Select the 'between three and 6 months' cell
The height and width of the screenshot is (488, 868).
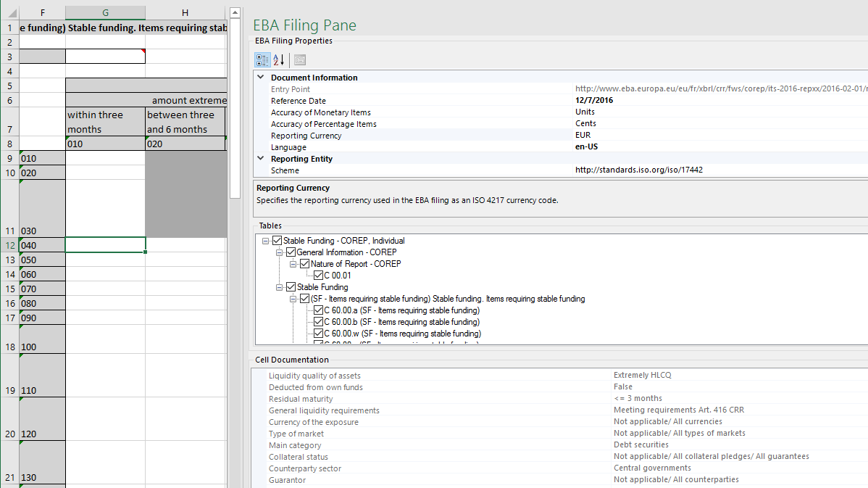(185, 122)
